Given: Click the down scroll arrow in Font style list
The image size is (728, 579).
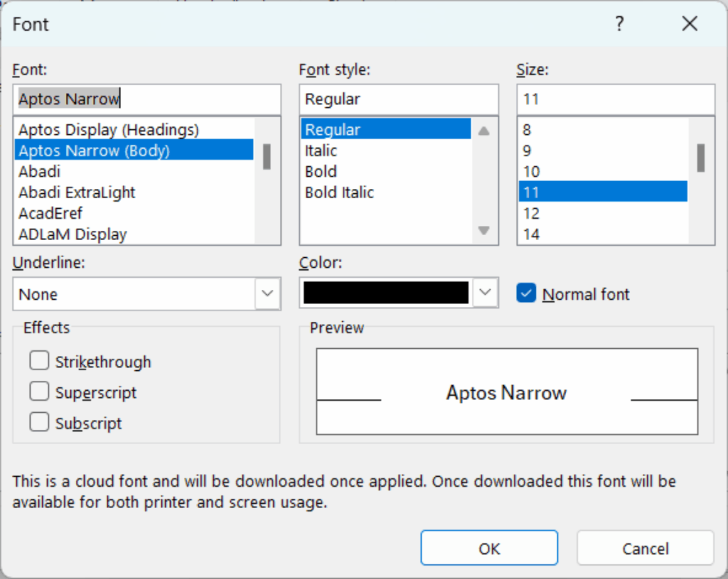Looking at the screenshot, I should pos(483,231).
